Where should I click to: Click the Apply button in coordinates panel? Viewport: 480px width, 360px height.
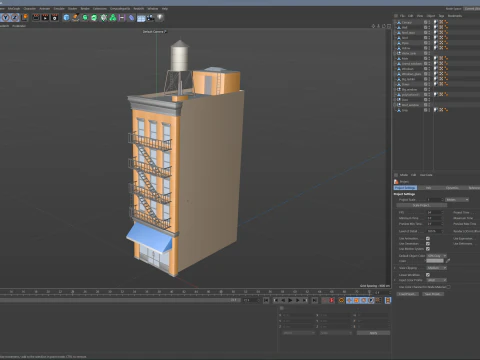373,333
